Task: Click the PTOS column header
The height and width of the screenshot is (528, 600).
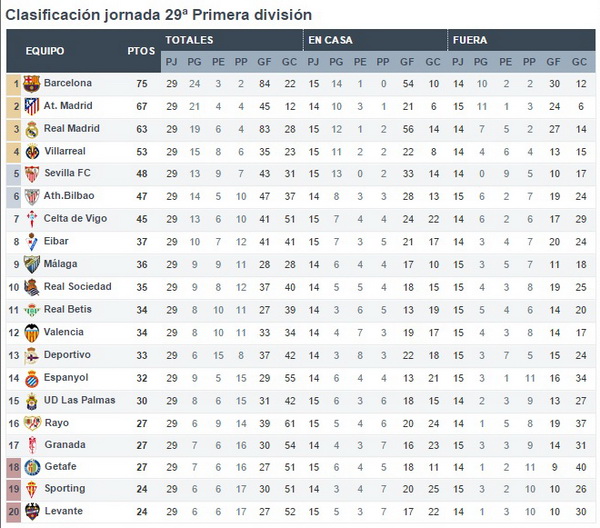Action: [141, 51]
